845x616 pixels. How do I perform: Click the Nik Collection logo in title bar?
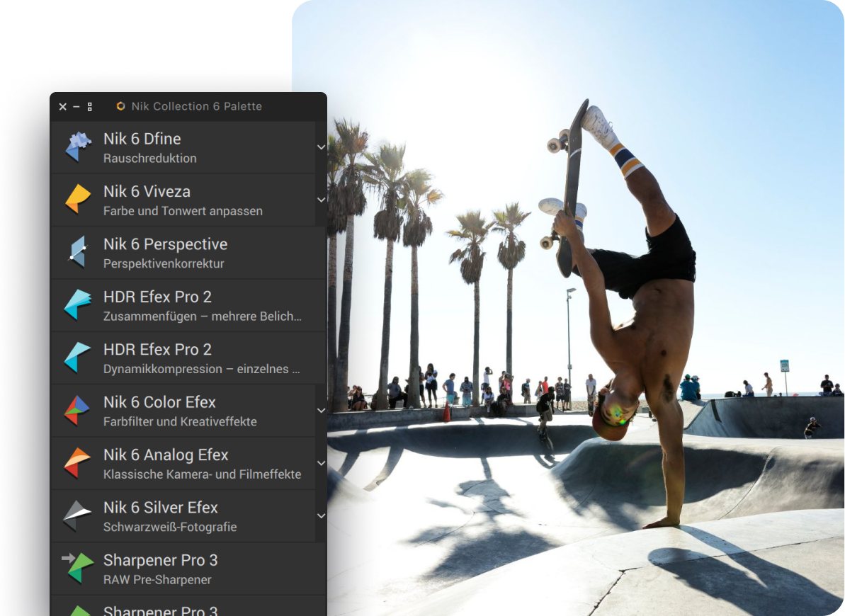tap(120, 106)
